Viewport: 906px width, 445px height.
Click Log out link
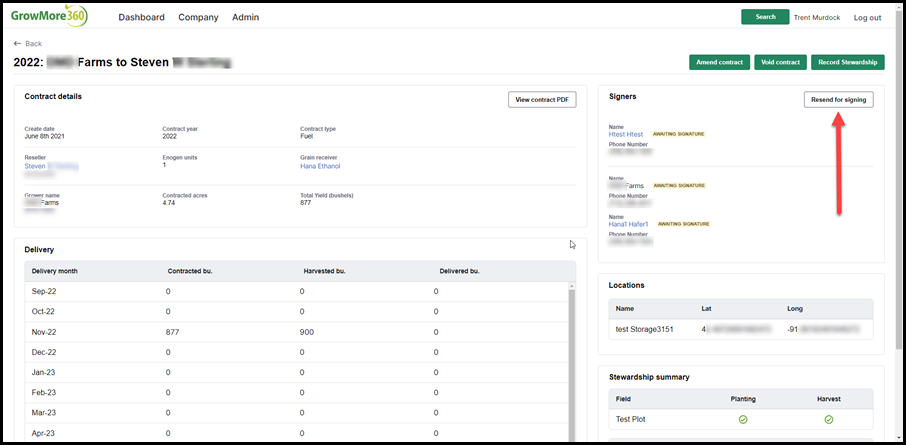coord(867,18)
